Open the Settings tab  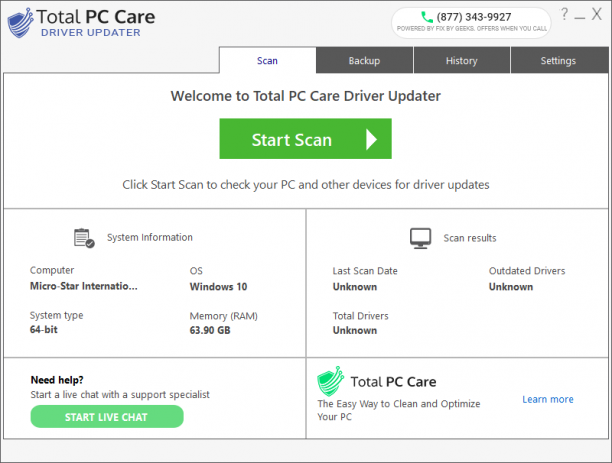tap(558, 61)
